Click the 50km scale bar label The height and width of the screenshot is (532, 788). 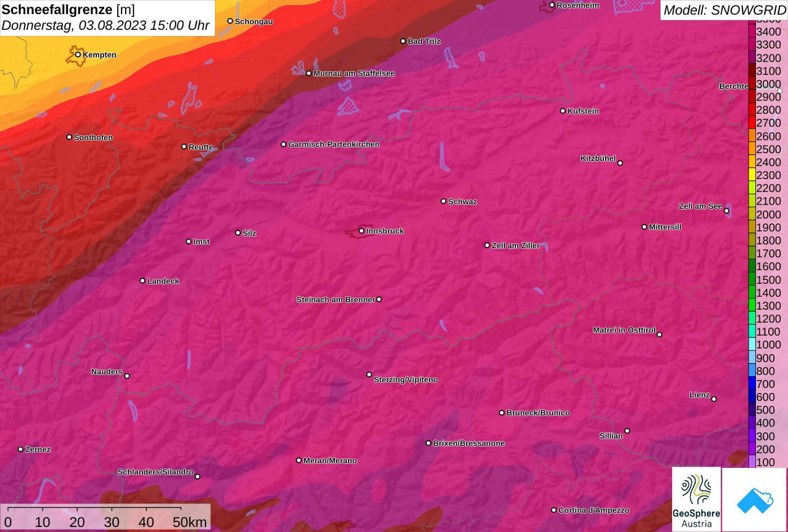click(190, 522)
